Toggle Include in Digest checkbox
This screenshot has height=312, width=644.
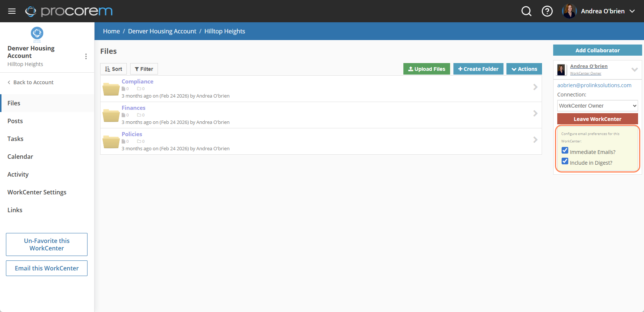pyautogui.click(x=565, y=161)
